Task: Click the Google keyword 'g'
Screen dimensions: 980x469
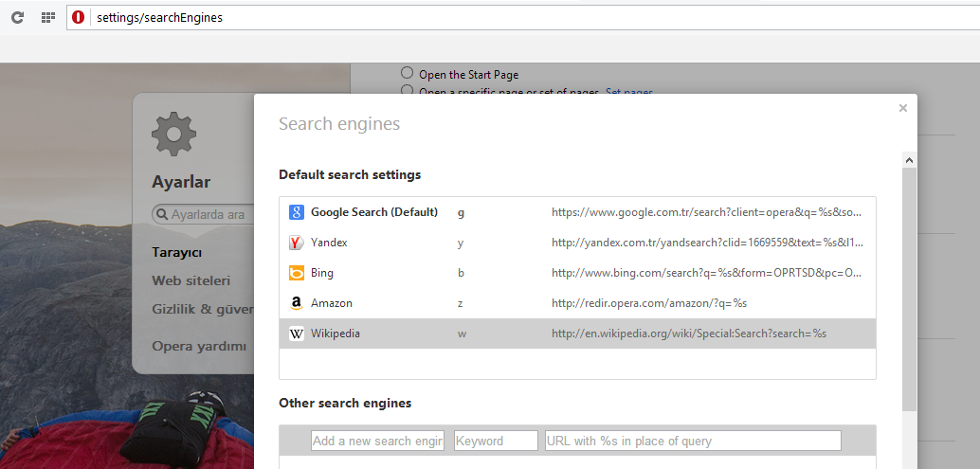Action: tap(462, 212)
